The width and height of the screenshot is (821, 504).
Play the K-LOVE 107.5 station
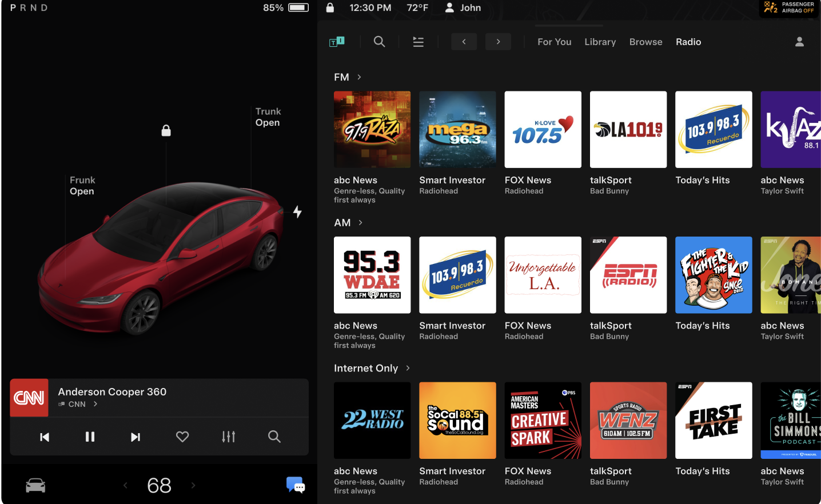[x=543, y=130]
